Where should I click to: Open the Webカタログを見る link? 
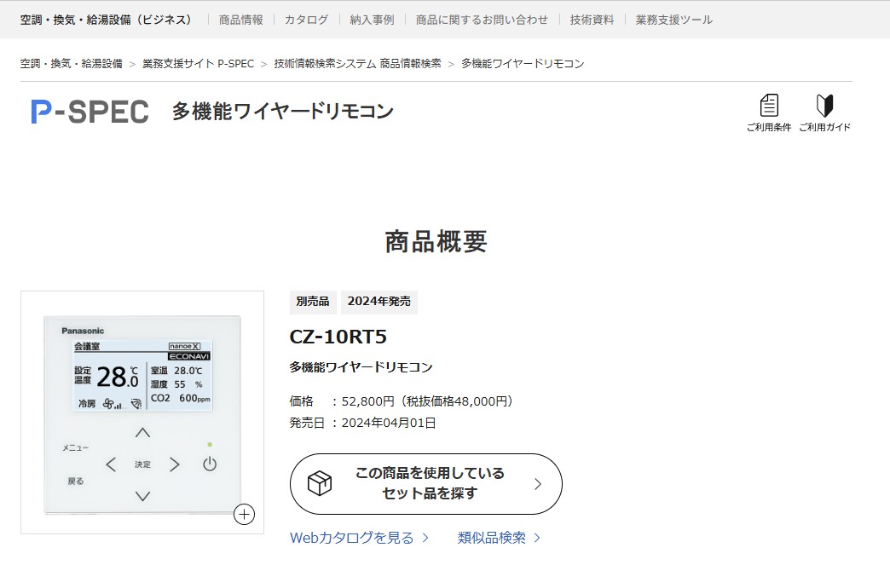tap(351, 538)
